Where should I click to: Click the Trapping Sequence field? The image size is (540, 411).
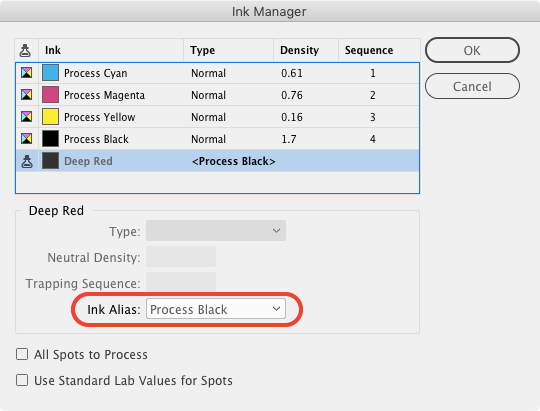181,282
